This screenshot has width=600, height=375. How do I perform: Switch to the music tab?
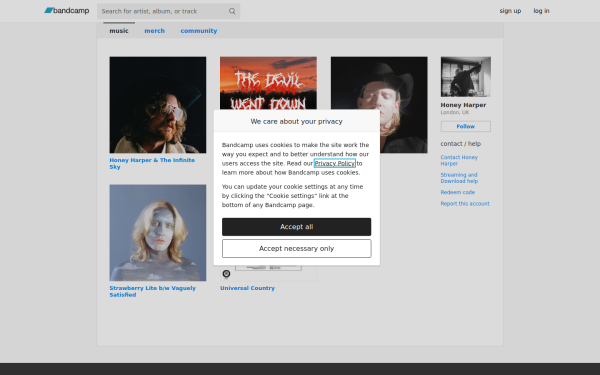pyautogui.click(x=119, y=31)
